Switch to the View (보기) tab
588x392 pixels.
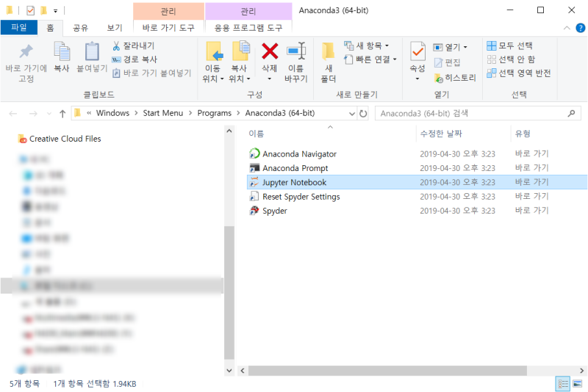coord(115,28)
